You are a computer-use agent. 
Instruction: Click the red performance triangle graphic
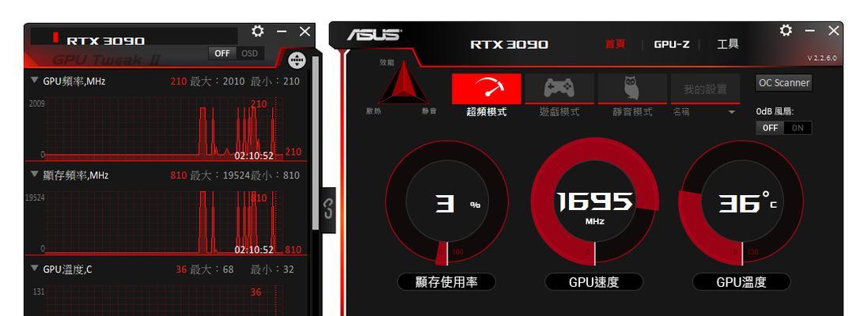[404, 84]
